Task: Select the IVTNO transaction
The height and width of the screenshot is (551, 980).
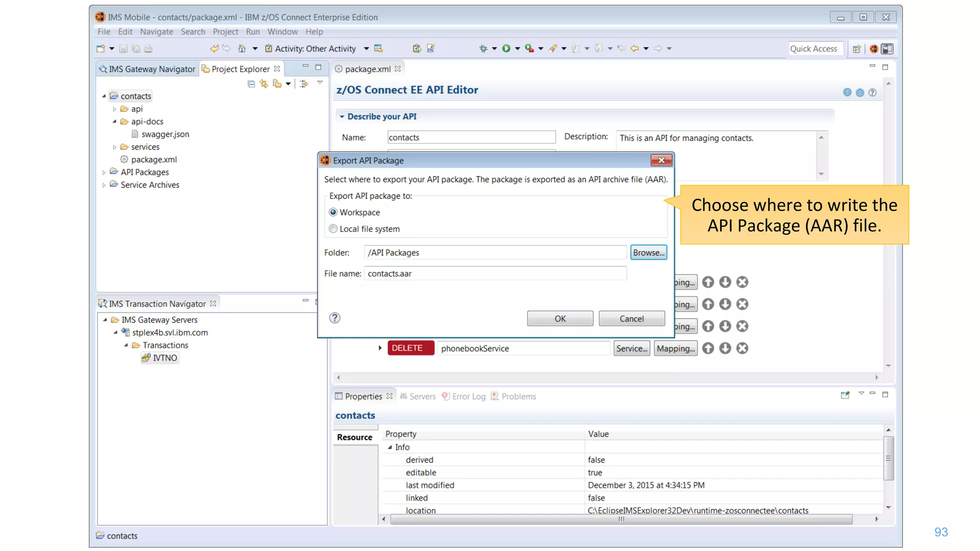Action: coord(160,358)
